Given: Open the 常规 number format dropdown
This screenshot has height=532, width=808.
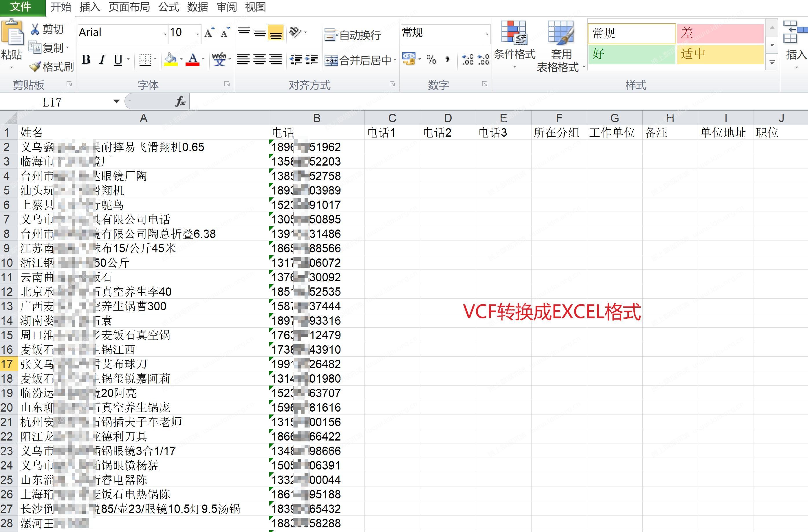Looking at the screenshot, I should pos(486,34).
